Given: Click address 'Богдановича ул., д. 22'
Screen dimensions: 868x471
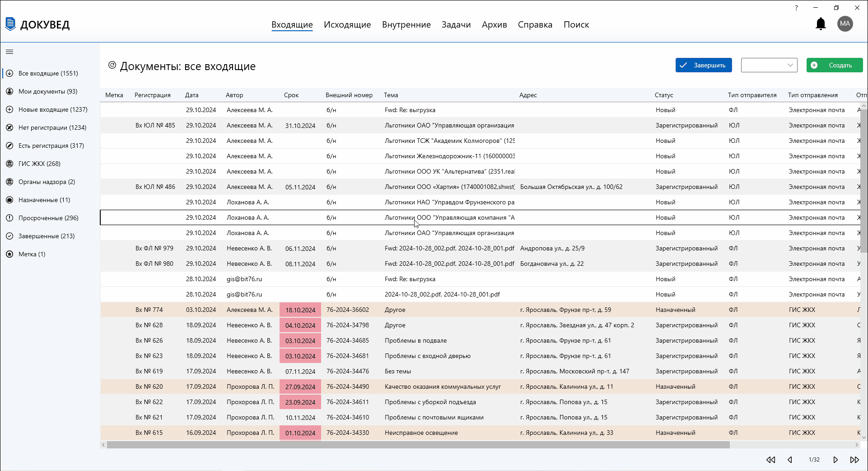Looking at the screenshot, I should pyautogui.click(x=552, y=264).
